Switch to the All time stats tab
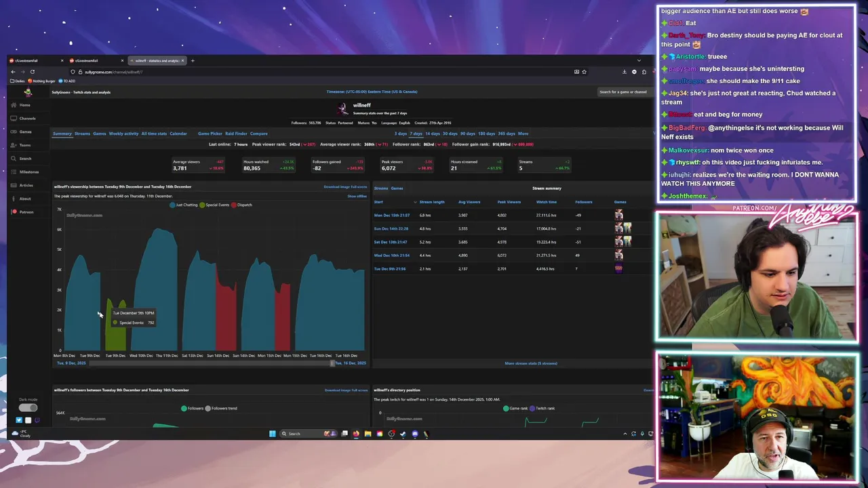Screen dimensions: 868x488 tap(154, 134)
